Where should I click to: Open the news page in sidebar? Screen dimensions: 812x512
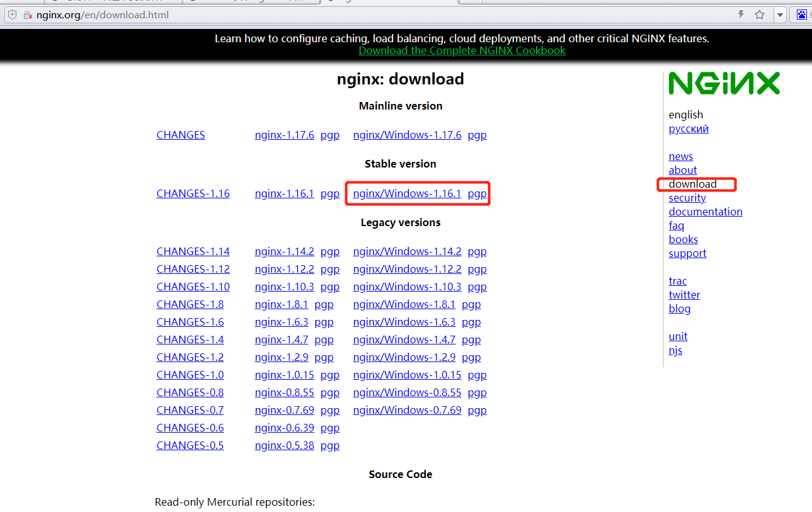[681, 156]
